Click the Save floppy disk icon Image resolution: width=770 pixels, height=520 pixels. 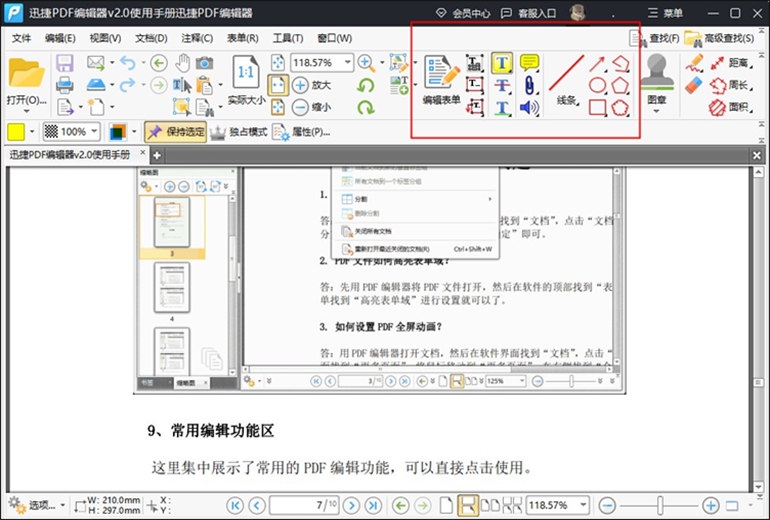65,63
